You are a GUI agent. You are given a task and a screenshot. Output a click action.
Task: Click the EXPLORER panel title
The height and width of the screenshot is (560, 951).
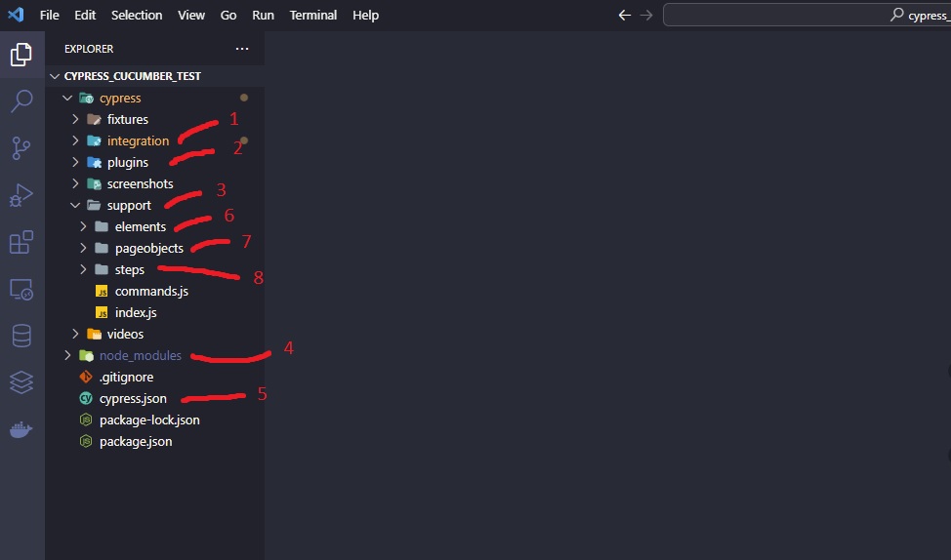click(x=89, y=49)
